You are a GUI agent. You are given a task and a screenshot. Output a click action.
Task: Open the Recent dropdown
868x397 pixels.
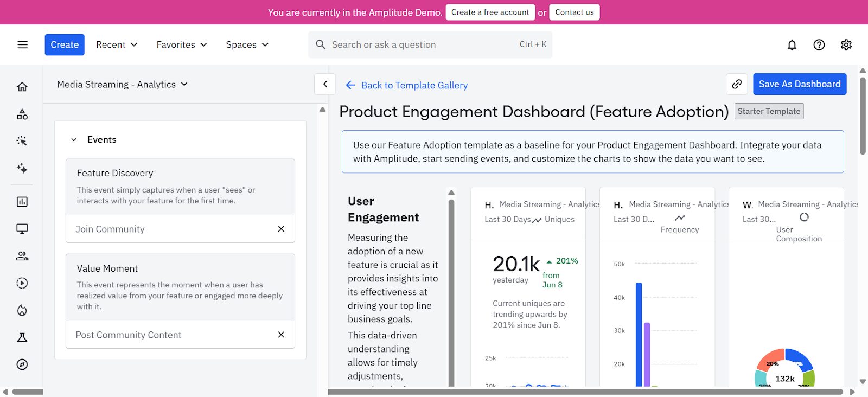coord(117,44)
